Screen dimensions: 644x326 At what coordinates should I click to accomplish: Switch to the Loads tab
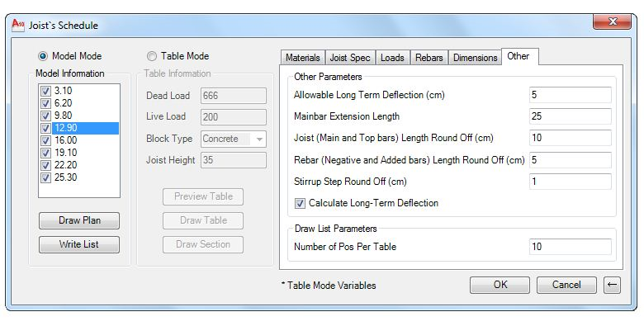pos(392,58)
